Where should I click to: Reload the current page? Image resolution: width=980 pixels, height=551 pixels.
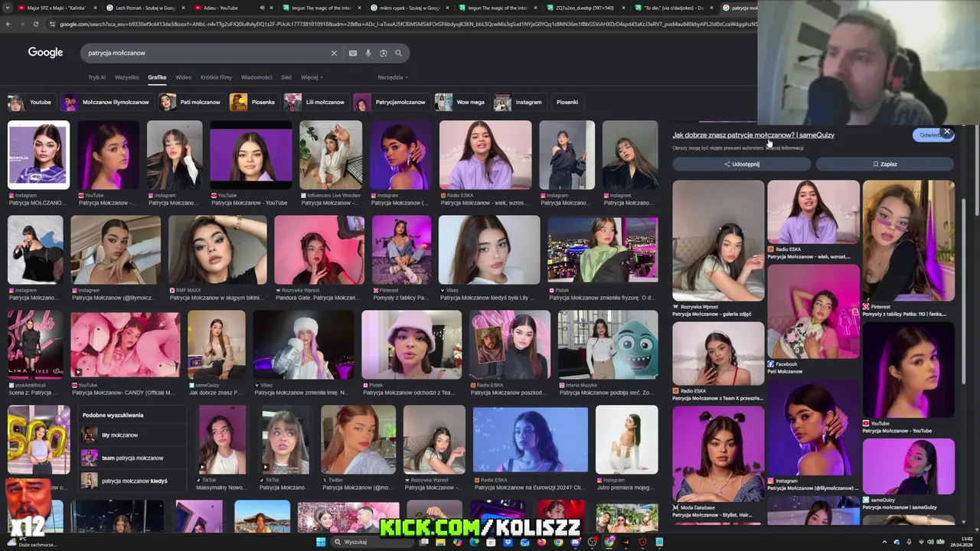tap(36, 24)
